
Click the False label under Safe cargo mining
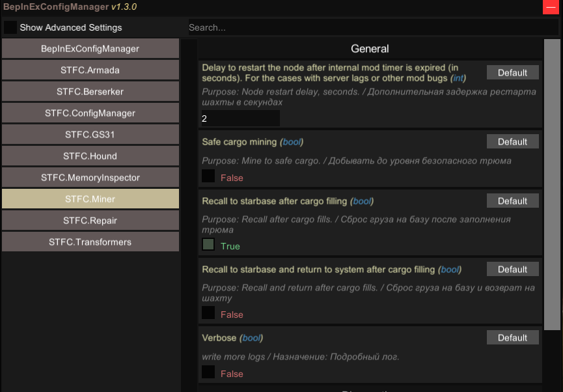pos(232,178)
